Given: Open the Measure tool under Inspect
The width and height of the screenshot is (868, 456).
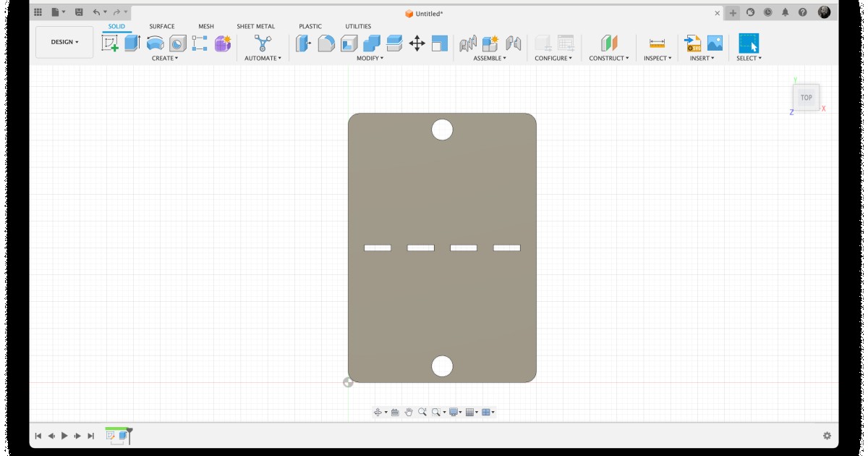Looking at the screenshot, I should point(657,43).
